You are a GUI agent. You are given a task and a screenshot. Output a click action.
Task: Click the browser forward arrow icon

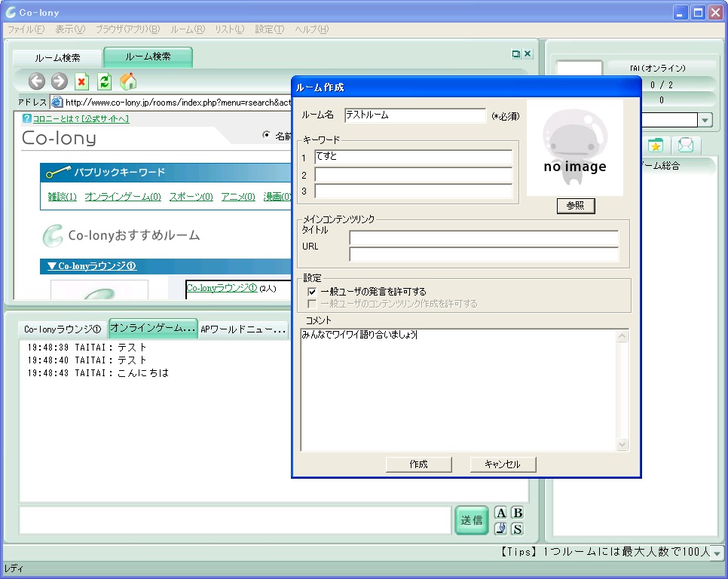coord(60,81)
